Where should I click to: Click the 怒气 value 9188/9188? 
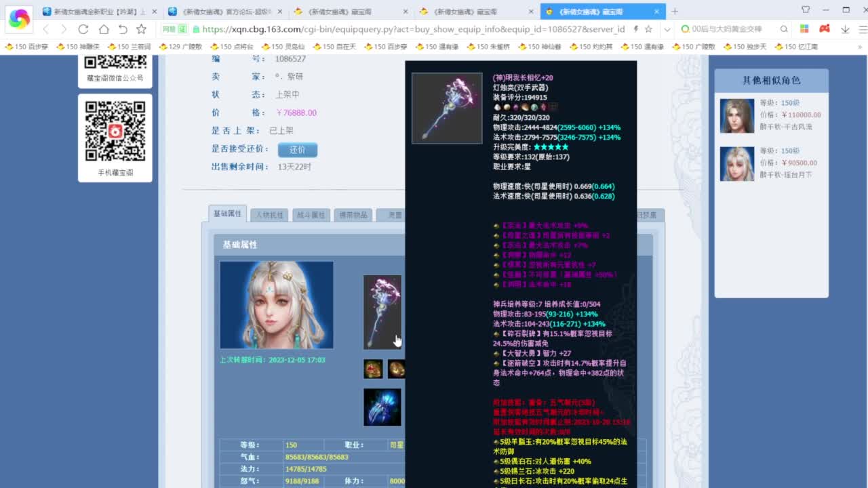(302, 481)
